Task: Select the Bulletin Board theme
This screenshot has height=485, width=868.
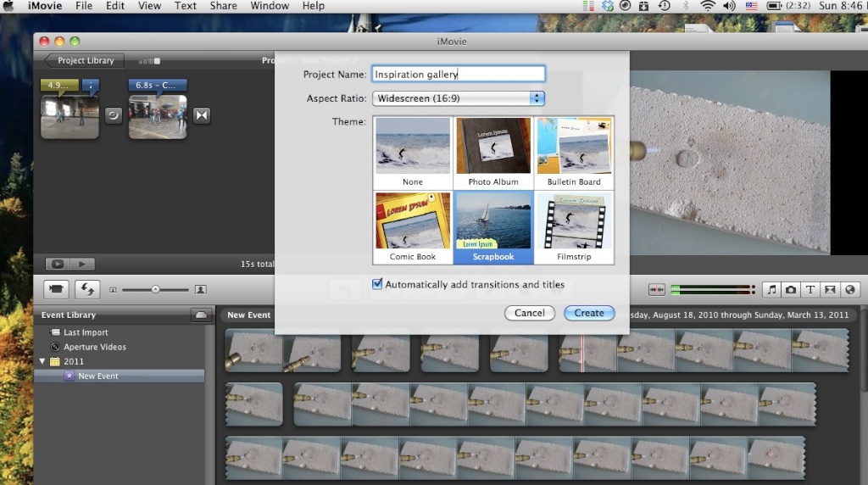Action: click(574, 153)
